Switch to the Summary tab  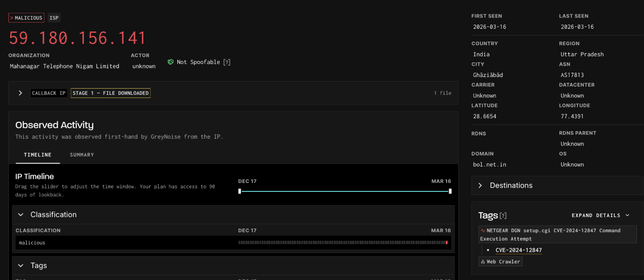[x=82, y=155]
